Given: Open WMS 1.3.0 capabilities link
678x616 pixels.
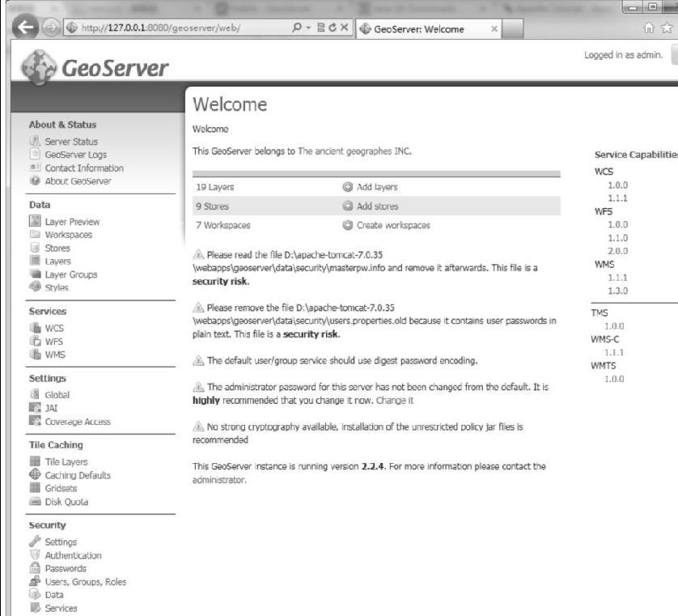Looking at the screenshot, I should coord(617,291).
